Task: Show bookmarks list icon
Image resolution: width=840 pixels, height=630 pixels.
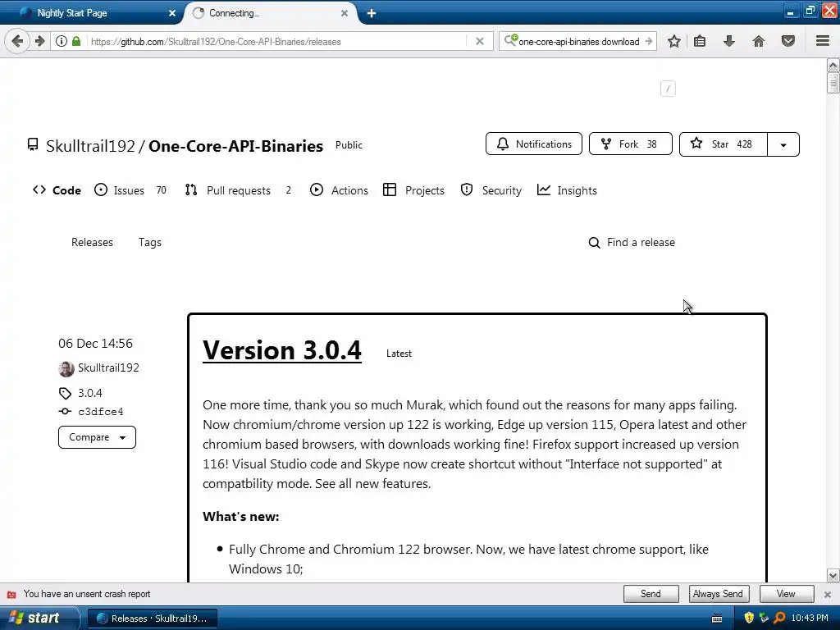Action: click(x=700, y=41)
